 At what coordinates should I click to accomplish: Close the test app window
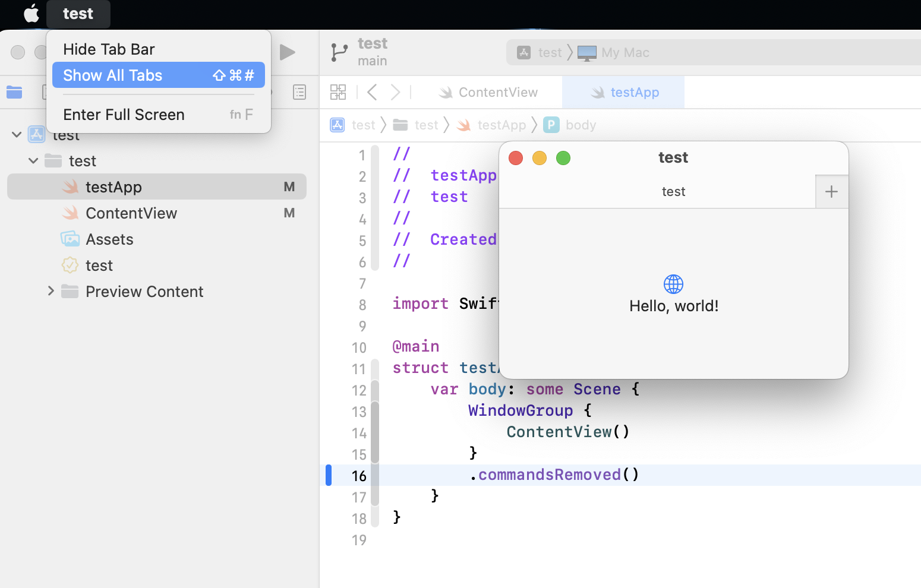[516, 158]
